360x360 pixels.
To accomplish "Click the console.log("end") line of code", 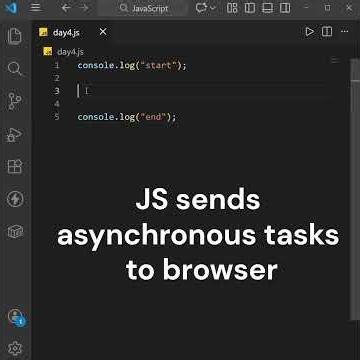I will (127, 117).
